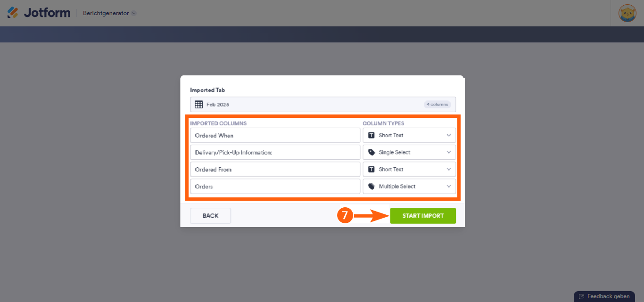Click the Jotform logo
This screenshot has height=302, width=644.
(x=39, y=13)
